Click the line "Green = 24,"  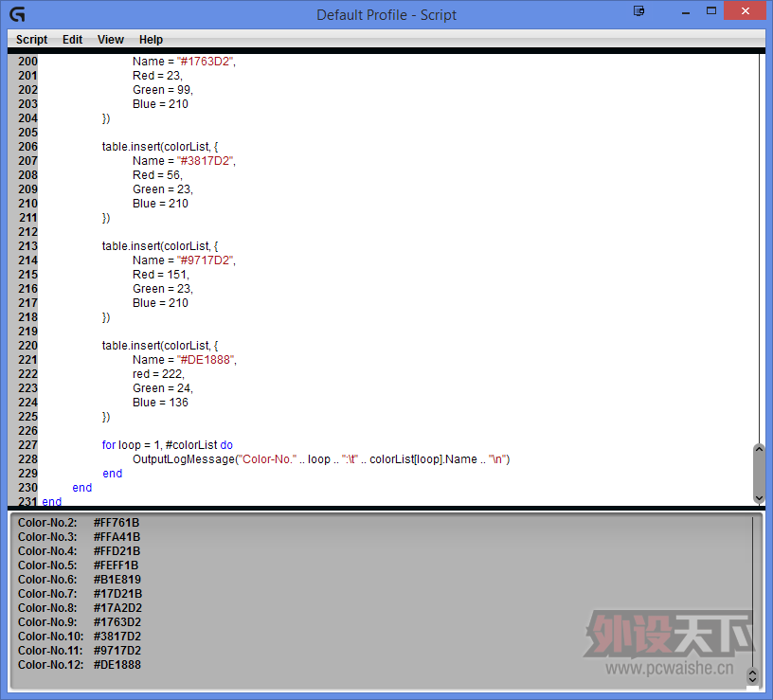tap(163, 388)
